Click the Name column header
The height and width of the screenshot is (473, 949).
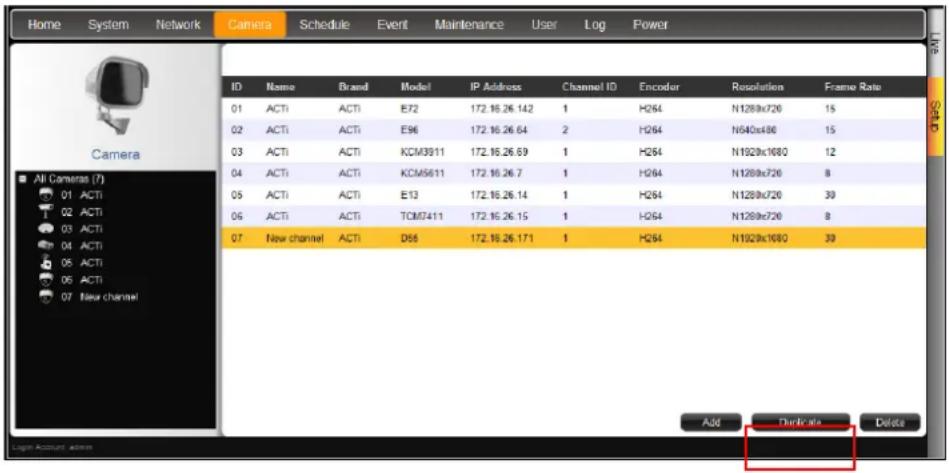click(280, 87)
